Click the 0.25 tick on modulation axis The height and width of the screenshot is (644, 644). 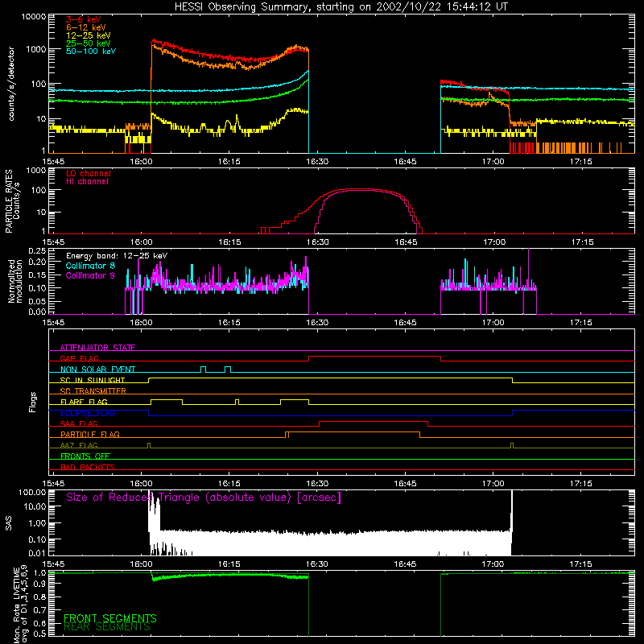(x=37, y=250)
